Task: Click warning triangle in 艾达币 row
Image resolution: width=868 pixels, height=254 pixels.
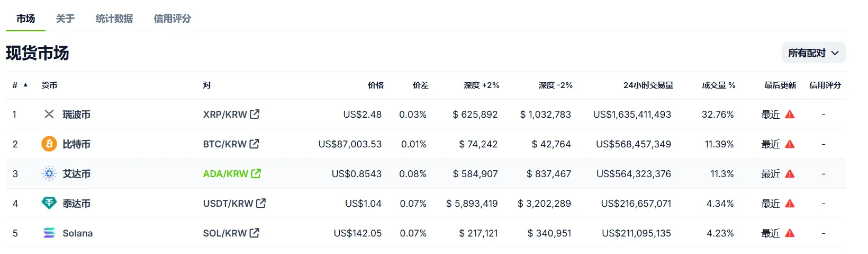Action: click(790, 173)
